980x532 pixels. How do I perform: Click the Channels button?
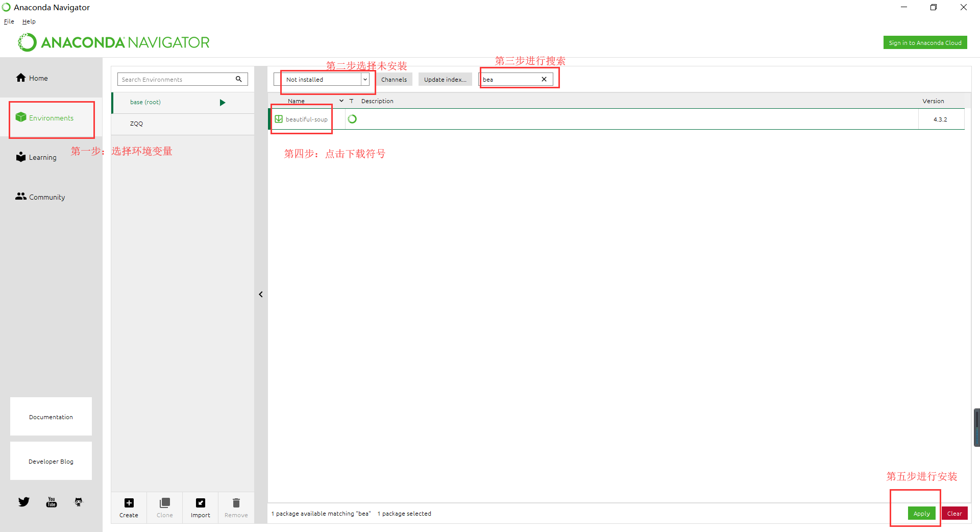click(x=394, y=79)
